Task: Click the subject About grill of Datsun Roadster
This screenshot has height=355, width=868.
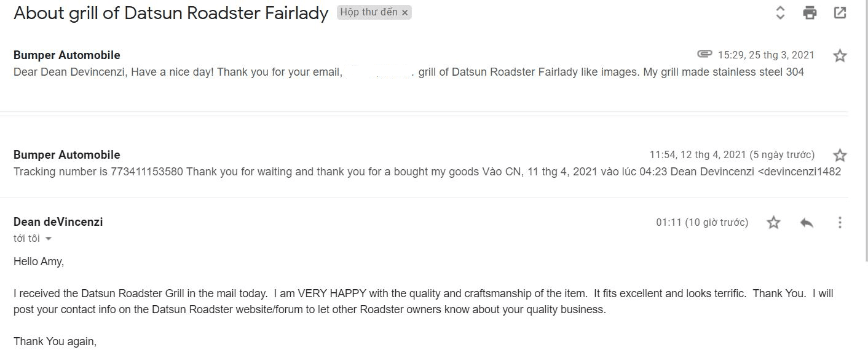Action: (x=171, y=14)
